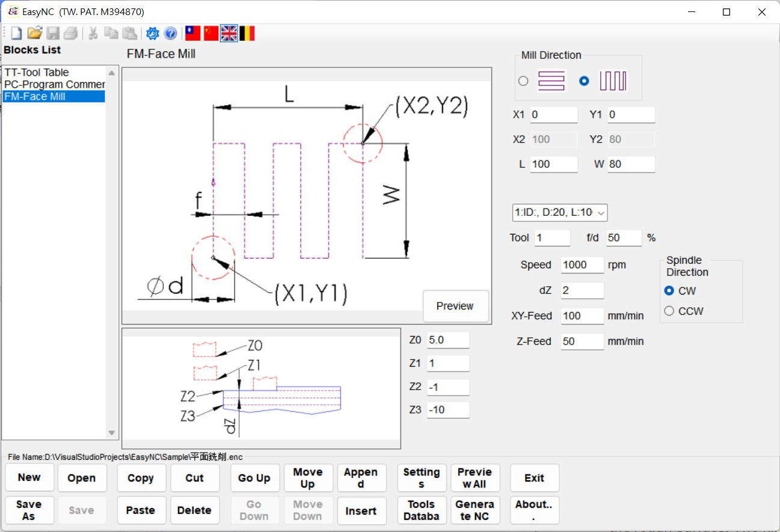
Task: Switch language using the Belgium flag icon
Action: [x=247, y=33]
